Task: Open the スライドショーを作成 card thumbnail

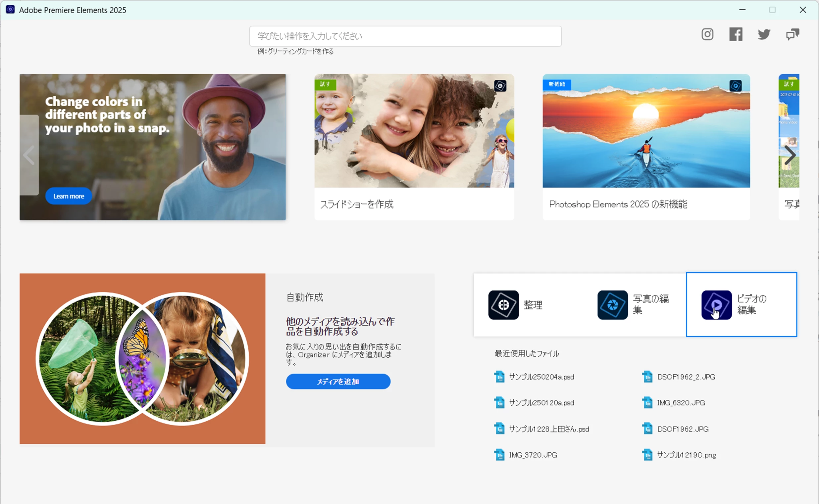Action: tap(414, 131)
